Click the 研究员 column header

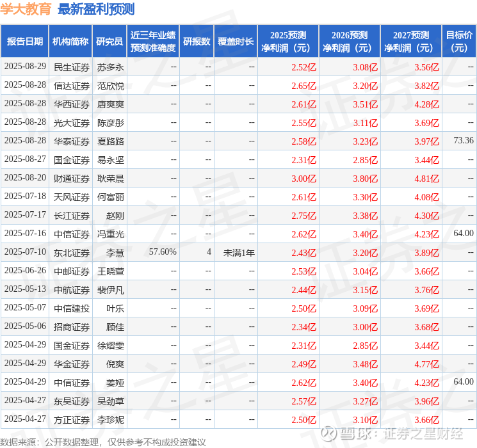coord(109,42)
